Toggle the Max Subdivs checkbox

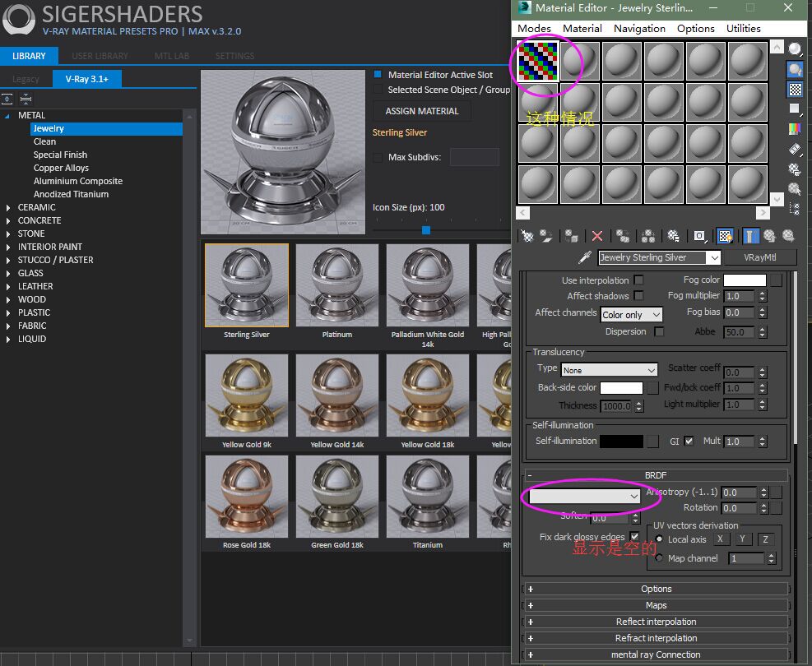378,157
